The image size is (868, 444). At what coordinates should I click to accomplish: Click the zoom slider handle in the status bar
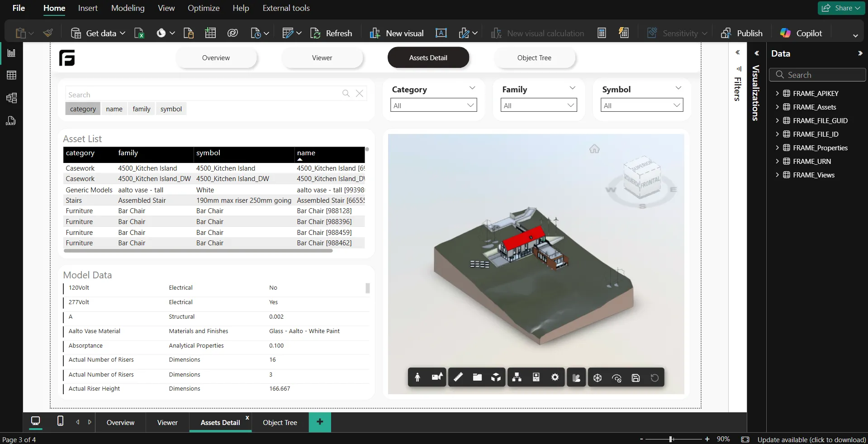[671, 439]
